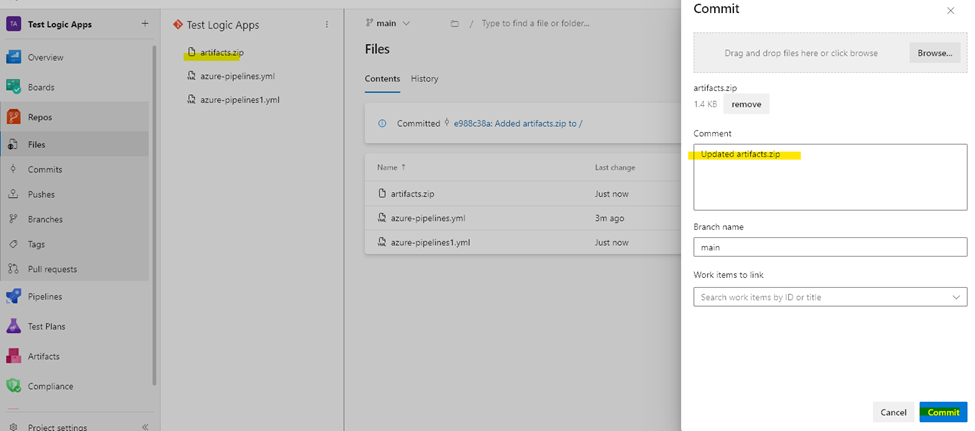Image resolution: width=975 pixels, height=431 pixels.
Task: Switch to the History tab
Action: coord(424,79)
